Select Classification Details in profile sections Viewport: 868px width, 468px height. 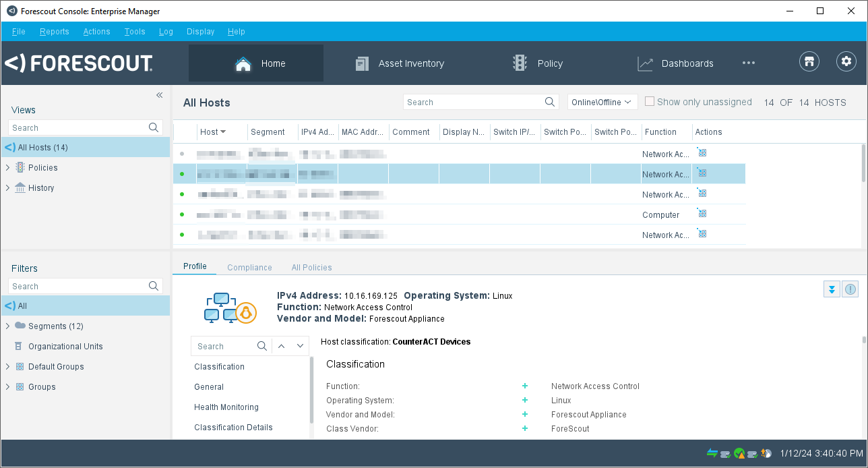coord(234,428)
